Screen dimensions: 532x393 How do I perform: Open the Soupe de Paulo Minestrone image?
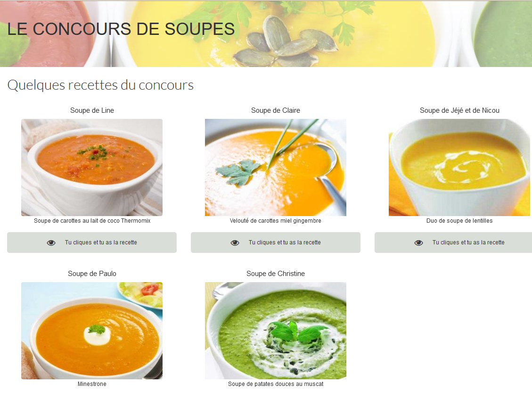[92, 331]
